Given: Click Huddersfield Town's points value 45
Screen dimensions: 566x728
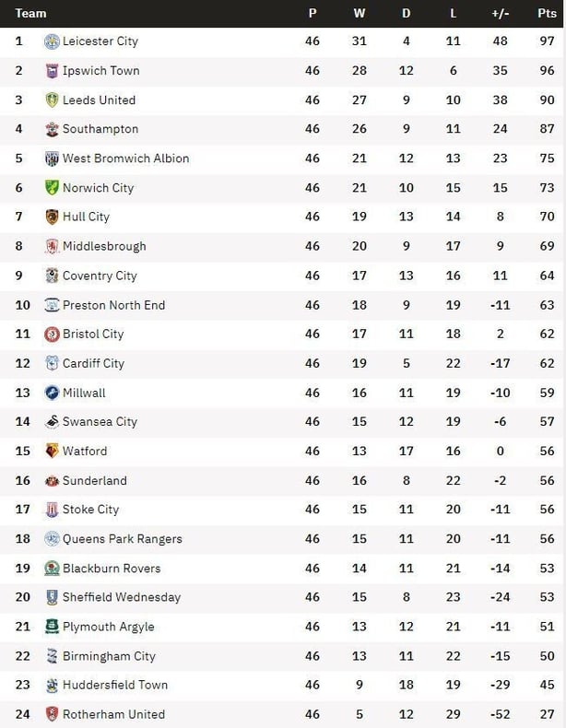Looking at the screenshot, I should pos(547,685).
